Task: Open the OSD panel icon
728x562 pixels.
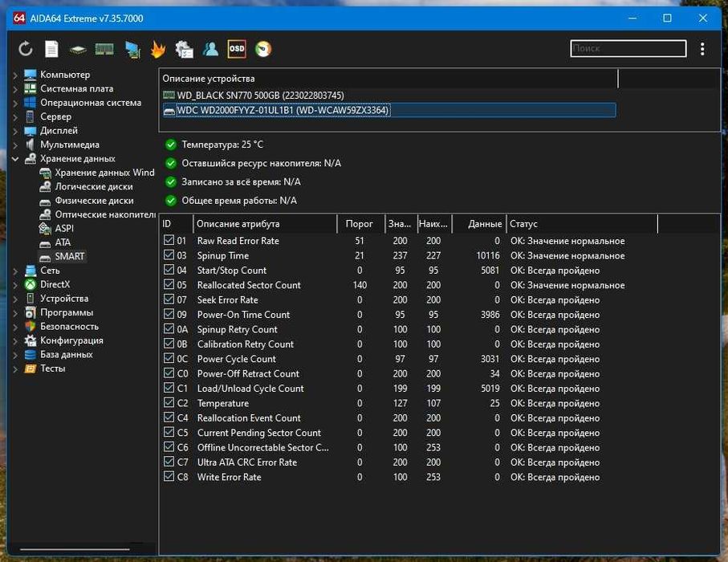Action: point(237,49)
